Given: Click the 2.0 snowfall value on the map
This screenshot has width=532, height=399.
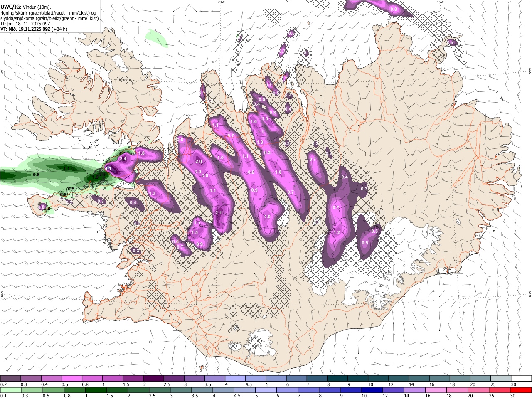Looking at the screenshot, I should pyautogui.click(x=198, y=161).
